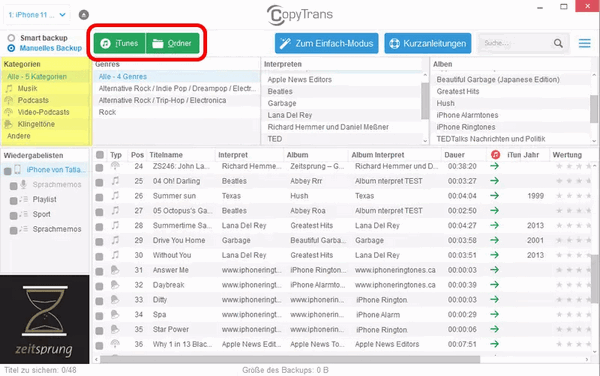Click podcast icon of ZS246 row
This screenshot has height=376, width=600.
(x=115, y=165)
